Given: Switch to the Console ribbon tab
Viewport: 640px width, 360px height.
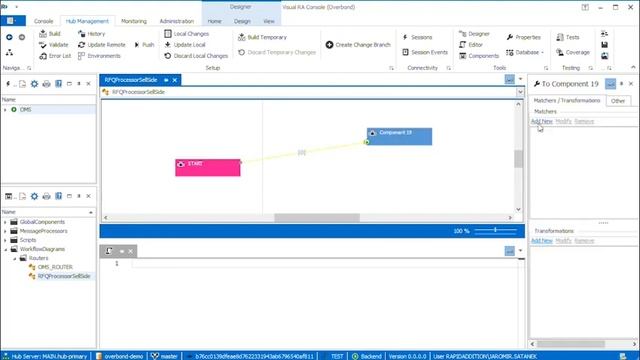Looking at the screenshot, I should click(x=43, y=21).
